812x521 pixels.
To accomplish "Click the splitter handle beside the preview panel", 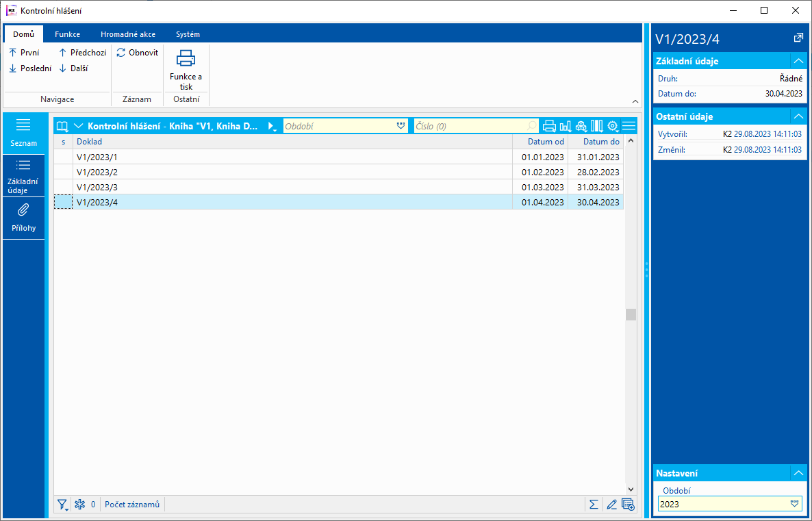I will 646,270.
